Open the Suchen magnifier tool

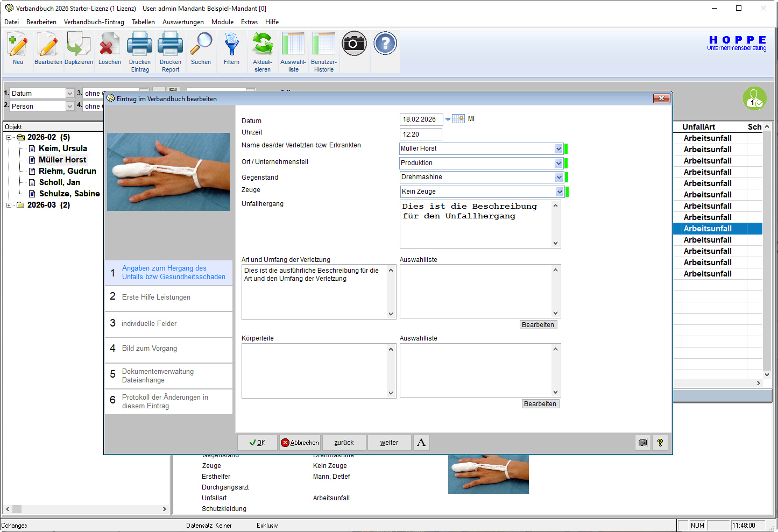point(201,45)
